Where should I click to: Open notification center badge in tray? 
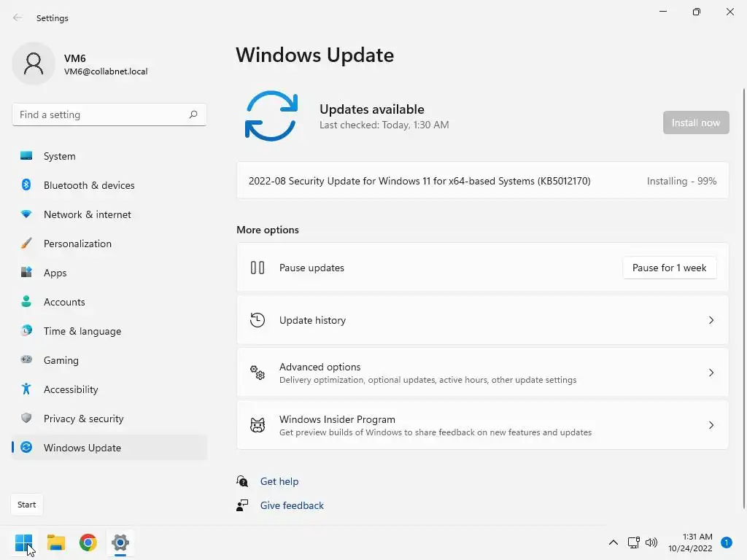pyautogui.click(x=727, y=542)
